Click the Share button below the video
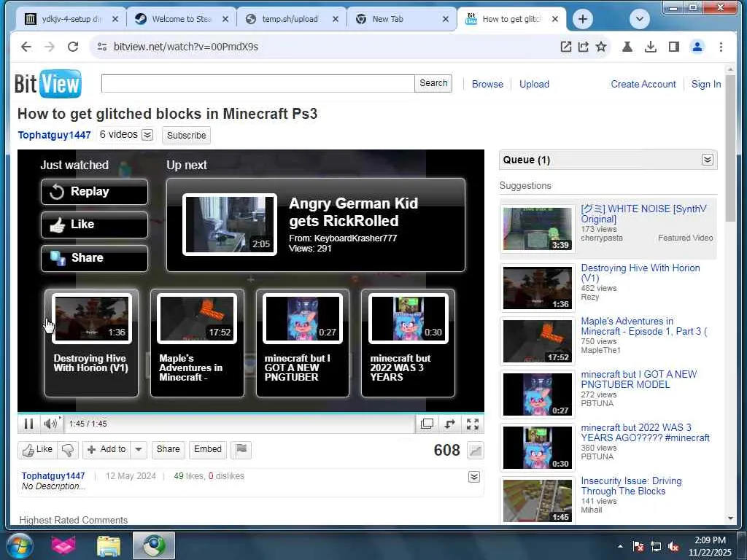 169,449
